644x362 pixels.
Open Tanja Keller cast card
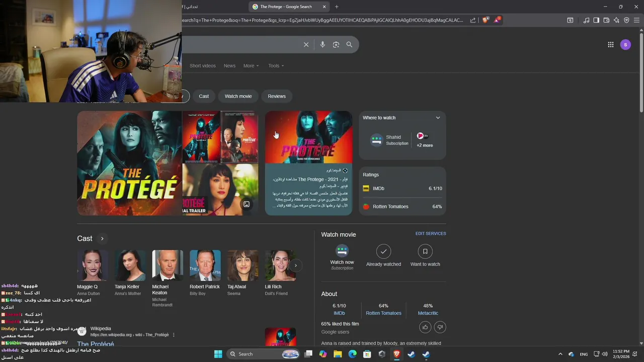coord(130,273)
